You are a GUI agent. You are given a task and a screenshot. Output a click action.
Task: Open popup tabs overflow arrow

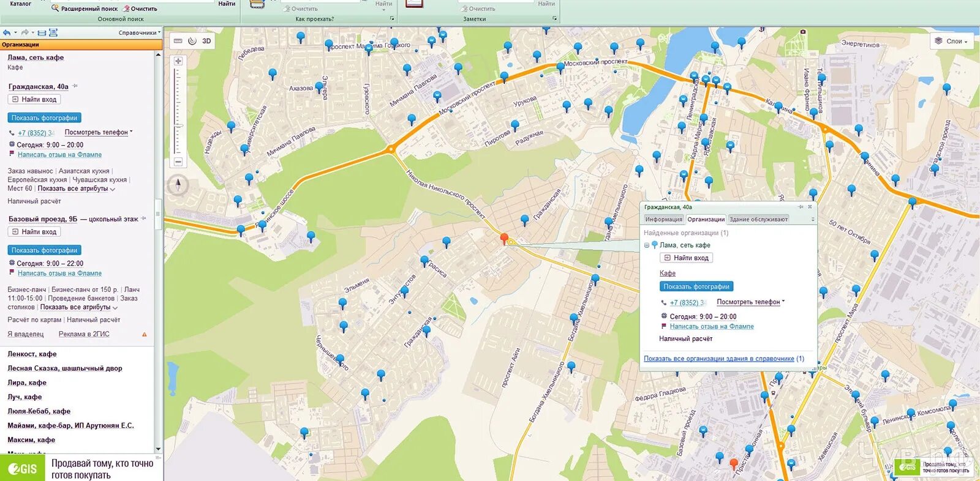tap(813, 219)
